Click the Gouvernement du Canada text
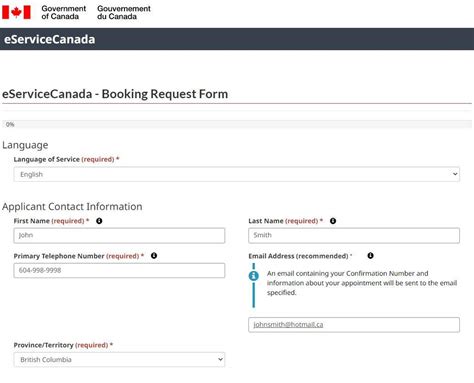 (x=124, y=12)
